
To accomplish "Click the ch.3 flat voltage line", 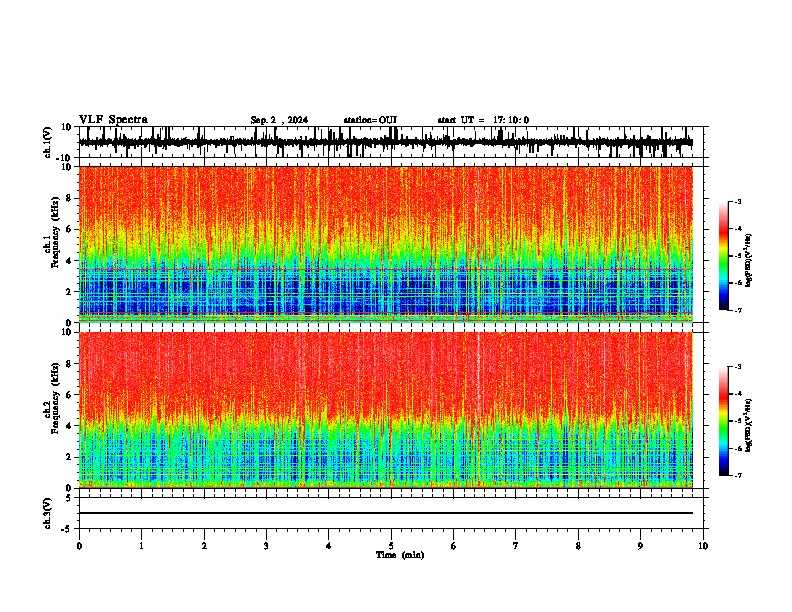I will pos(386,513).
